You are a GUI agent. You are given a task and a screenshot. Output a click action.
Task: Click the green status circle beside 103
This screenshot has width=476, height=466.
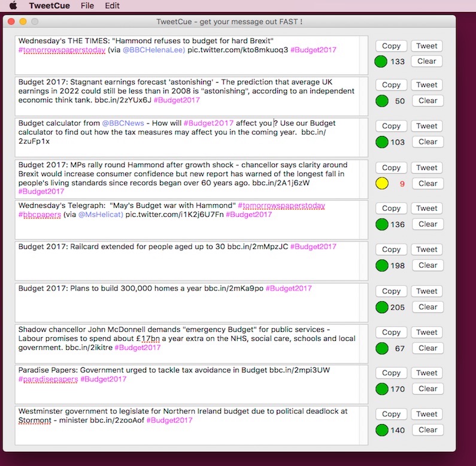pyautogui.click(x=382, y=142)
